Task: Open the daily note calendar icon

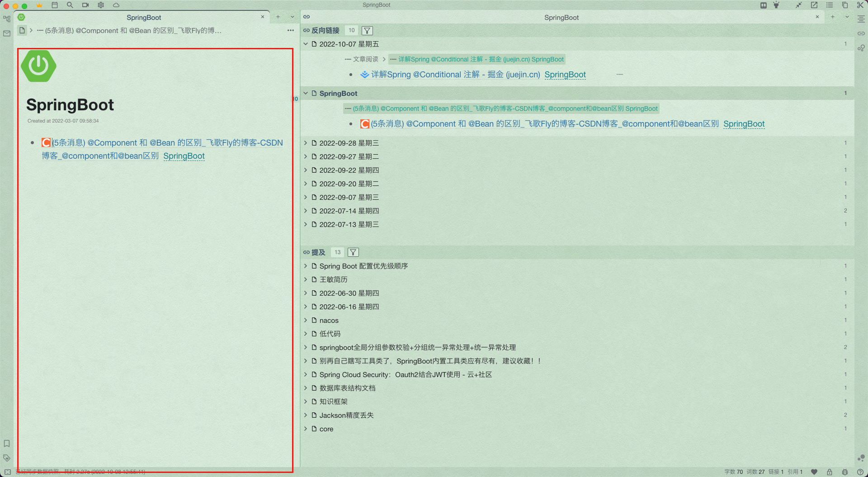Action: 55,5
